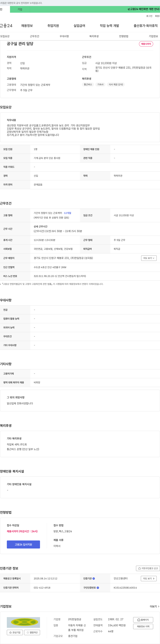
Task: Jump to the 전형방법 section tab
Action: pyautogui.click(x=123, y=36)
